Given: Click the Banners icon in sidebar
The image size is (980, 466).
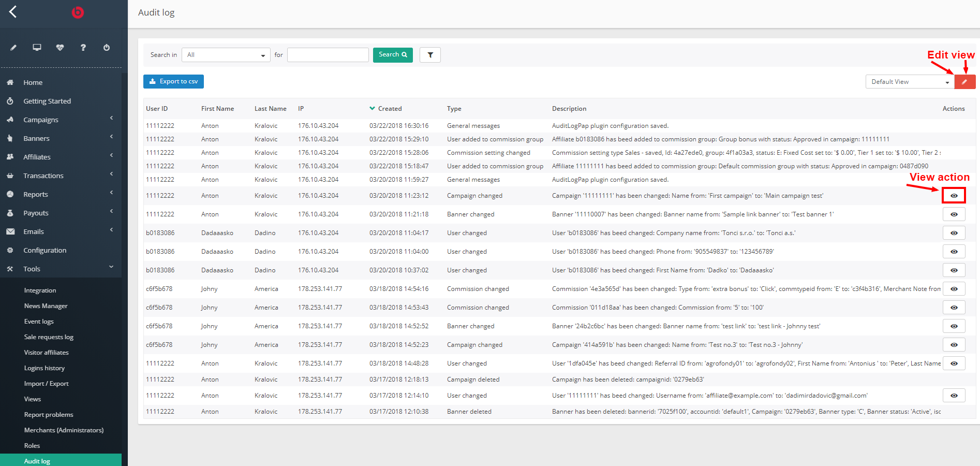Looking at the screenshot, I should pyautogui.click(x=10, y=138).
